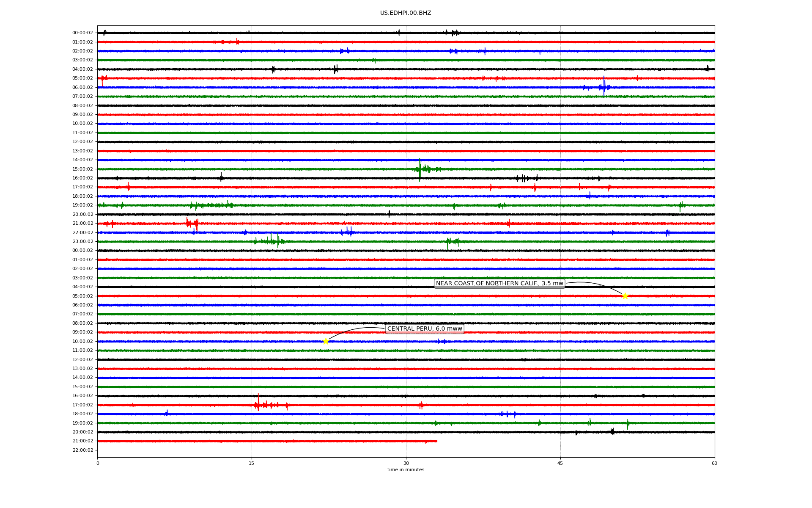Click the yellow star marking the Northern California event
812x508 pixels.
tap(625, 296)
